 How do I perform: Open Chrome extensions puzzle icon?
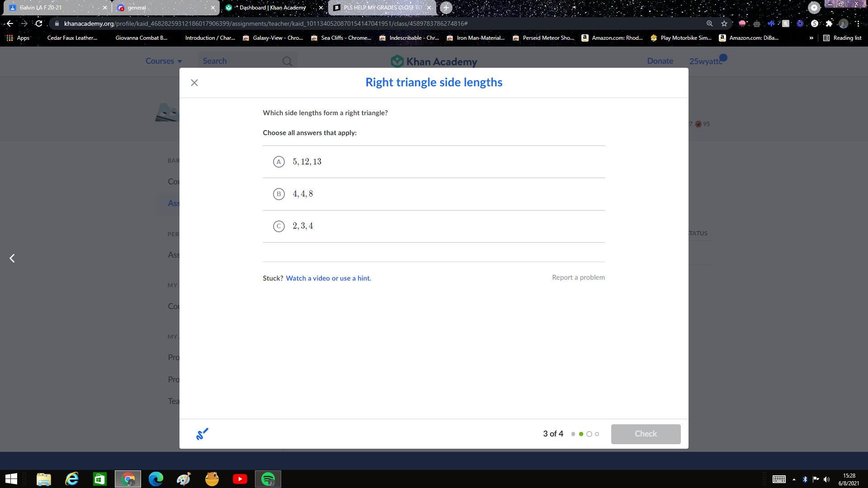tap(829, 23)
